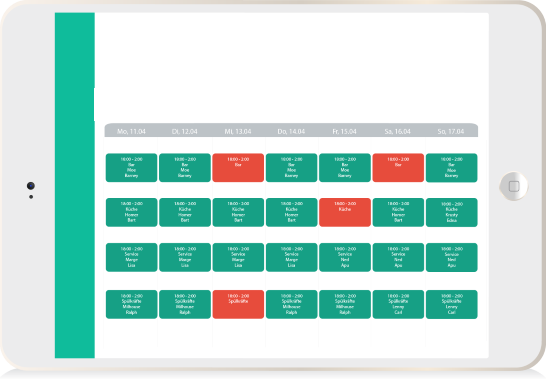The height and width of the screenshot is (380, 546).
Task: Open the Monday Service shift card
Action: tap(131, 257)
